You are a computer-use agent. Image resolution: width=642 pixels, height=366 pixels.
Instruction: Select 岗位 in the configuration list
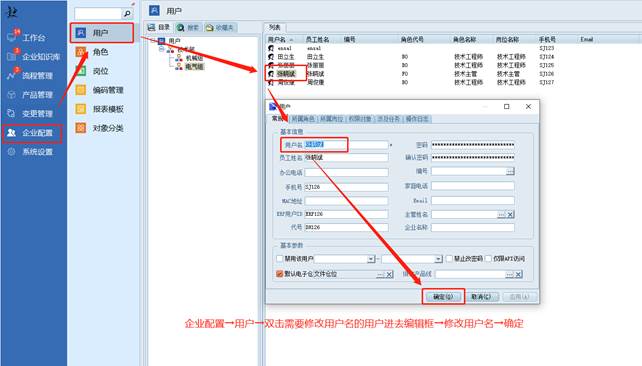point(101,71)
